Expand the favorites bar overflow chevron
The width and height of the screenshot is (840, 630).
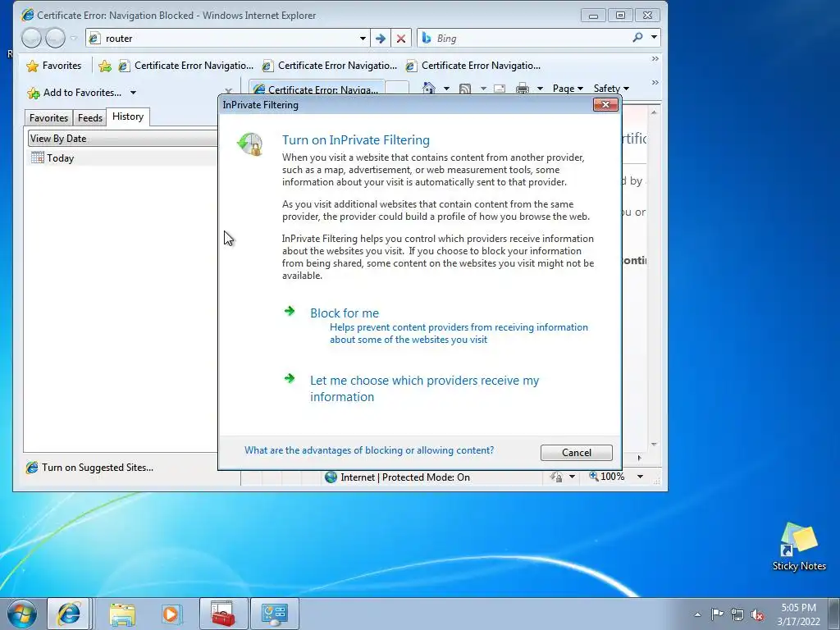[x=655, y=58]
